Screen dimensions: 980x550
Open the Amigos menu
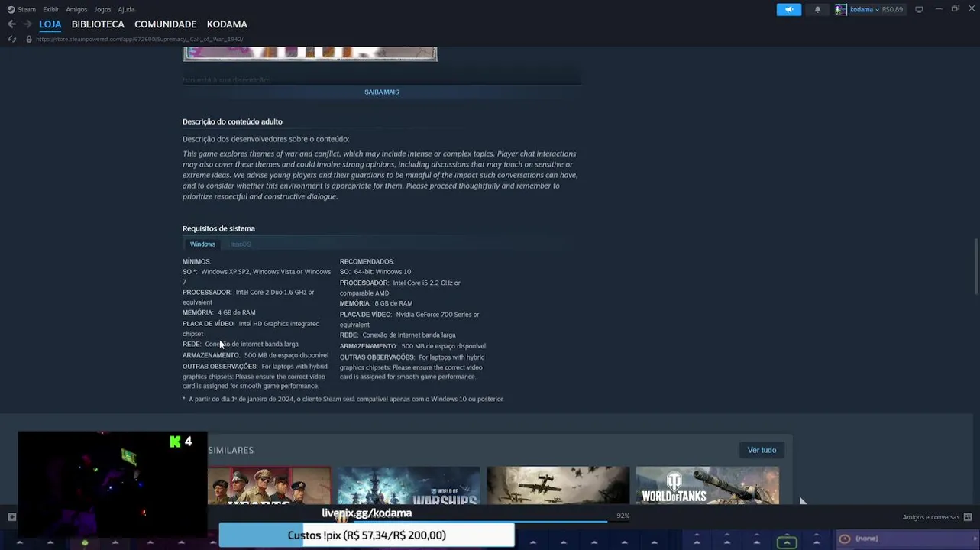(x=76, y=9)
